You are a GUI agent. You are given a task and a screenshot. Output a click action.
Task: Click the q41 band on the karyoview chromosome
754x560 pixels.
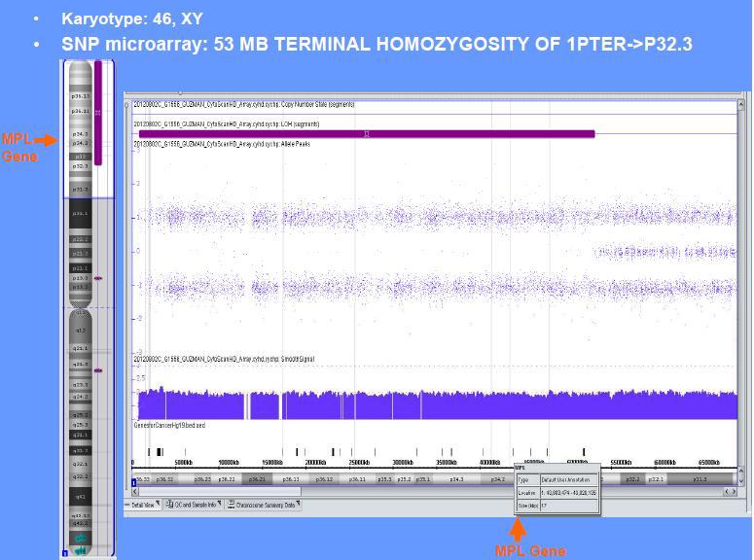tap(81, 497)
